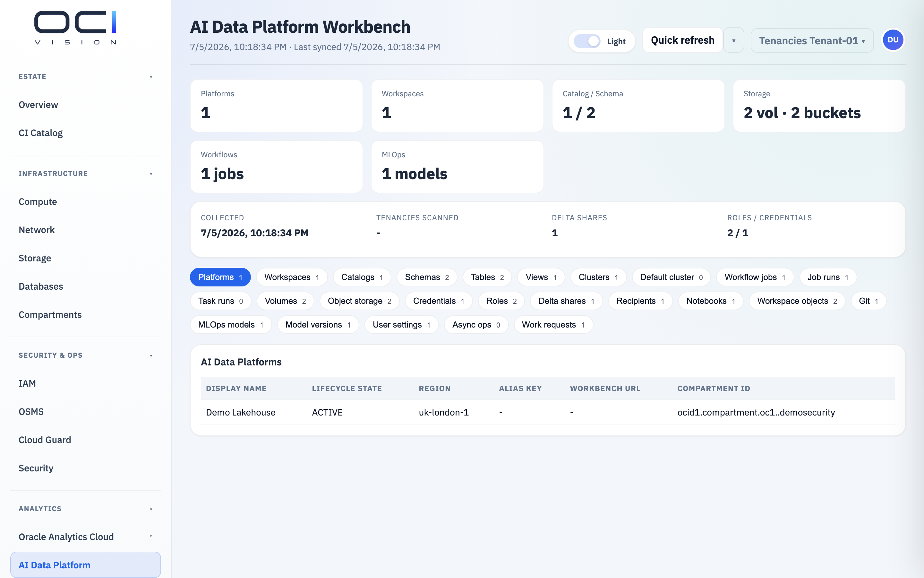Navigate to Cloud Guard
The height and width of the screenshot is (578, 924).
pos(86,440)
